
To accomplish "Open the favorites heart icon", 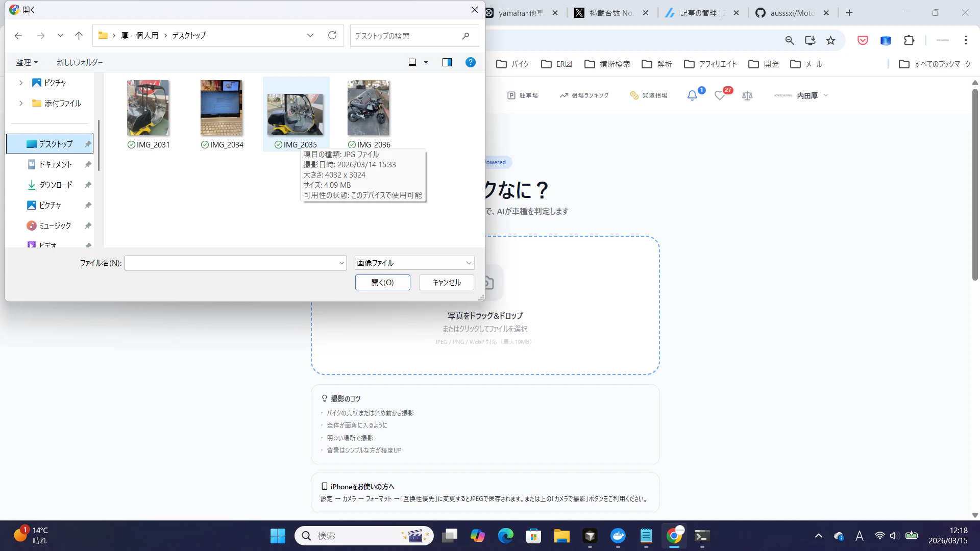I will point(720,95).
